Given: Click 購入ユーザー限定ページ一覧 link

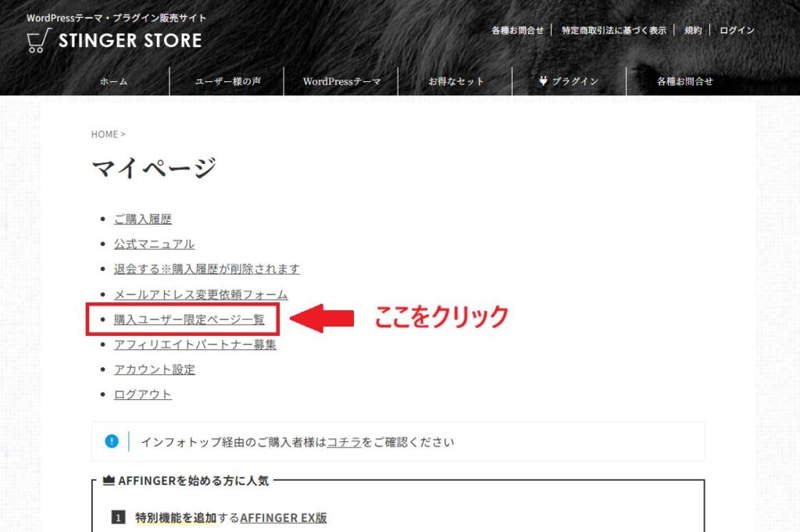Looking at the screenshot, I should click(x=189, y=320).
